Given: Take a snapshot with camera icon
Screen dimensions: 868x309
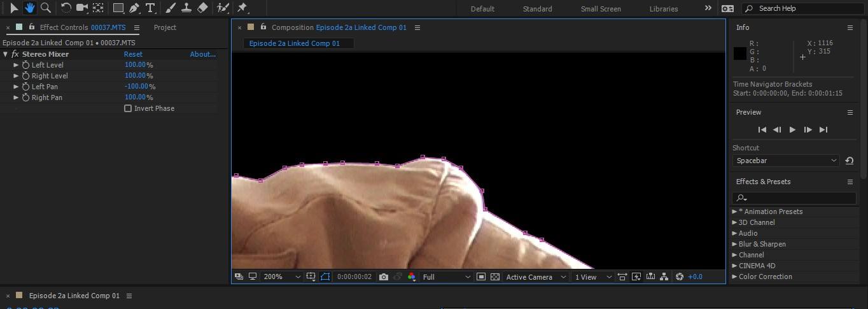Looking at the screenshot, I should (383, 277).
